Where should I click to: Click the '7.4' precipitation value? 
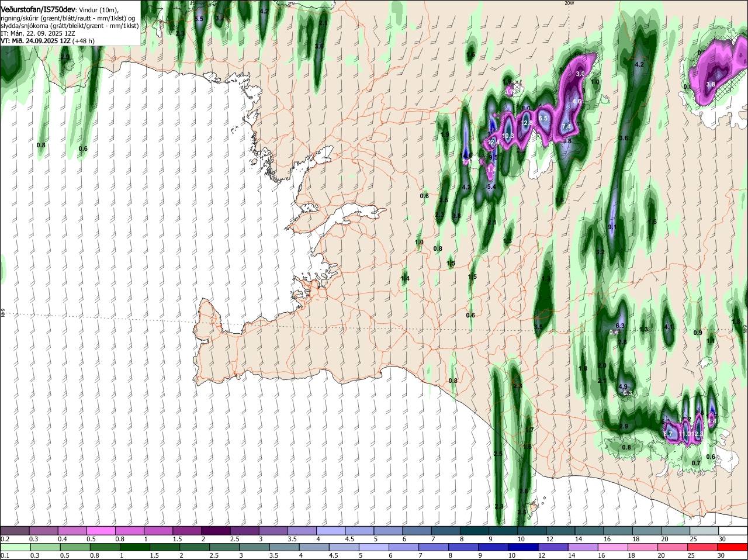(x=566, y=126)
